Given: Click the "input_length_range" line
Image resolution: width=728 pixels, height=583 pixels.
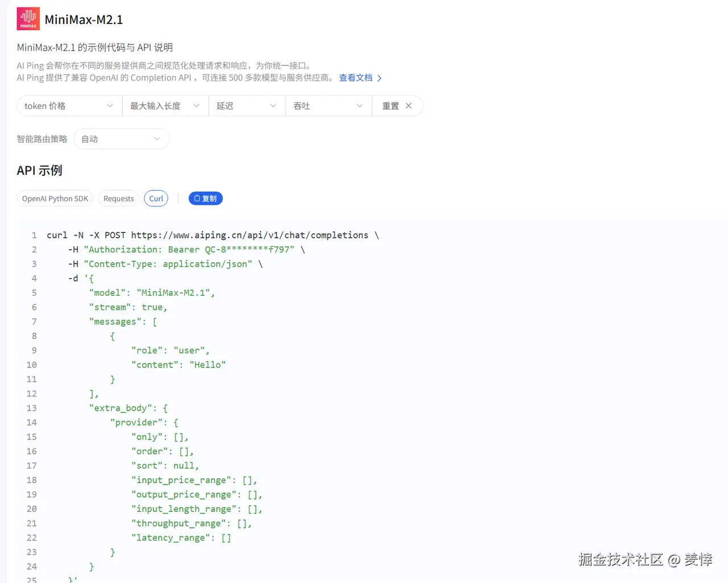Looking at the screenshot, I should 197,509.
